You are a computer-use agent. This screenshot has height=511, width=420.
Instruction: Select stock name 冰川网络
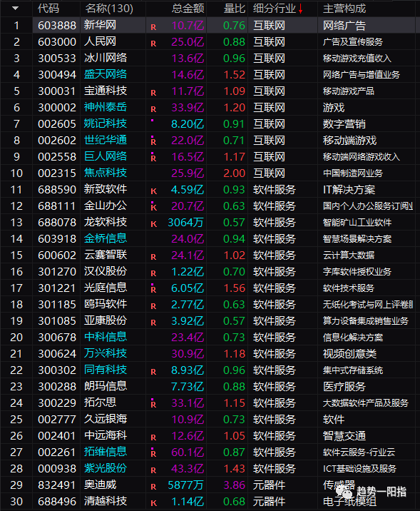tap(106, 58)
